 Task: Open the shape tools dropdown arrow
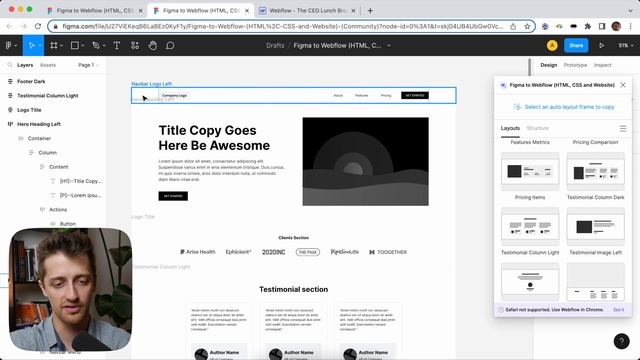[x=83, y=46]
